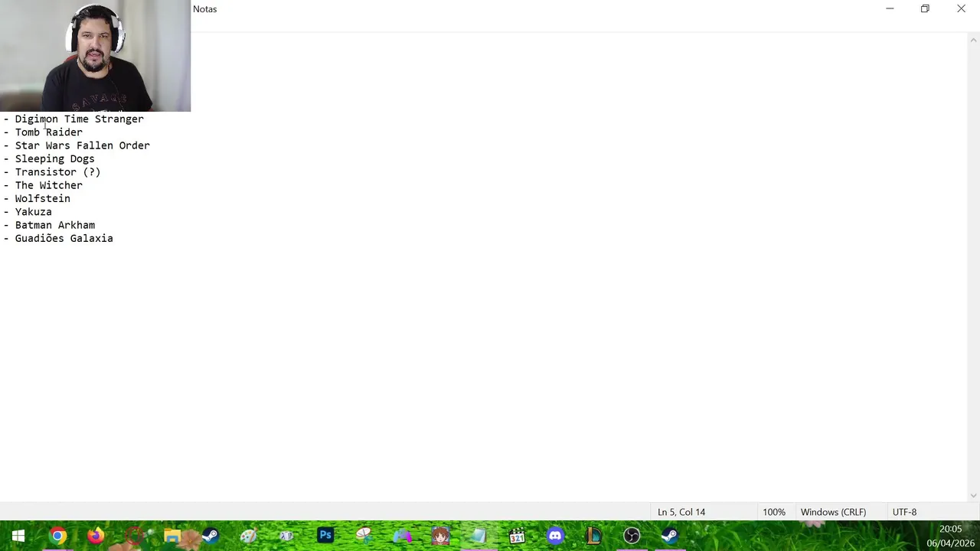Click the down arrow of vertical scrollbar
The height and width of the screenshot is (551, 980).
pos(974,495)
